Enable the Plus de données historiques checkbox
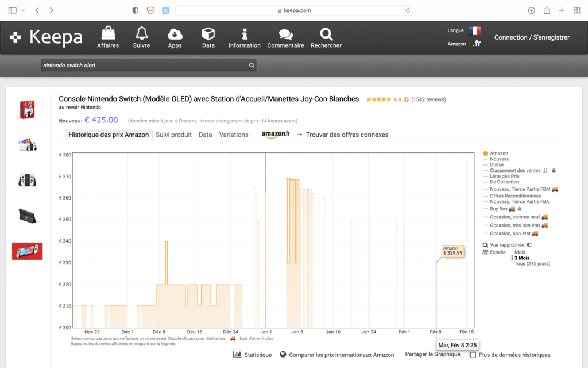The height and width of the screenshot is (368, 588). (473, 355)
